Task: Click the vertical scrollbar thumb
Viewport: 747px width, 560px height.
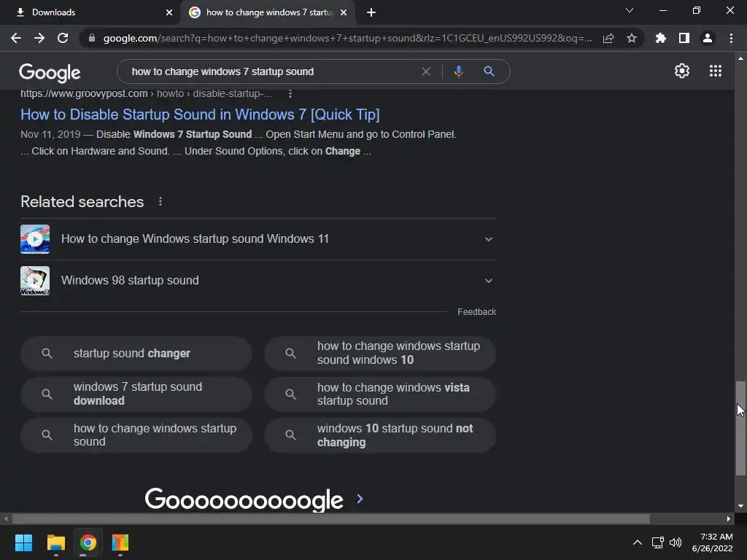Action: coord(740,428)
